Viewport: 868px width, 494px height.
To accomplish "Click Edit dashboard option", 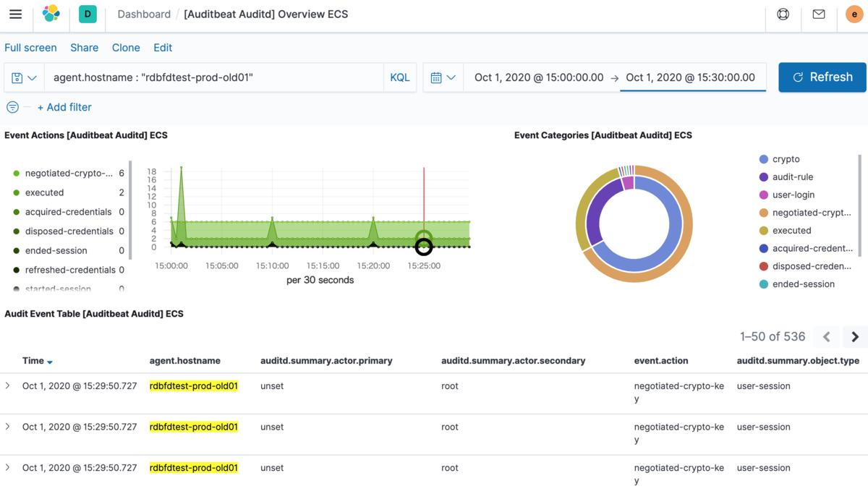I will (163, 48).
